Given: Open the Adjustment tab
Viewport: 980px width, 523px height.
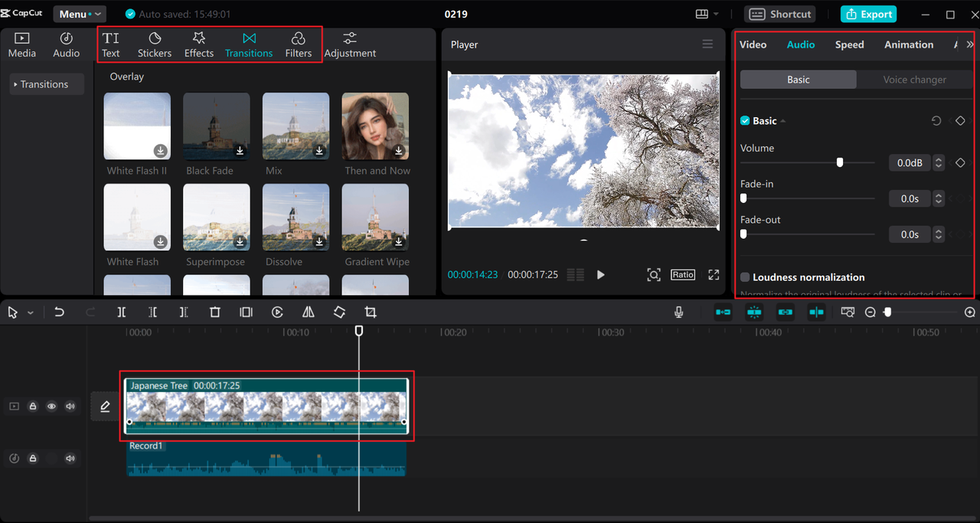Looking at the screenshot, I should pyautogui.click(x=350, y=45).
